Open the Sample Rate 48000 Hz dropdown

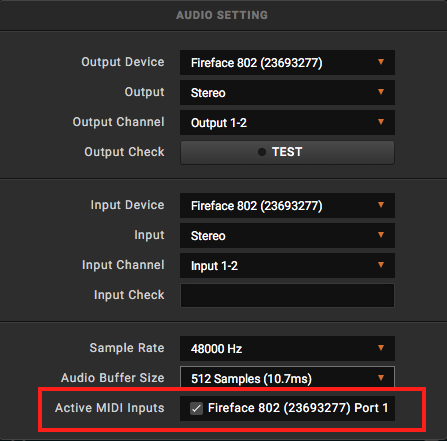(287, 348)
